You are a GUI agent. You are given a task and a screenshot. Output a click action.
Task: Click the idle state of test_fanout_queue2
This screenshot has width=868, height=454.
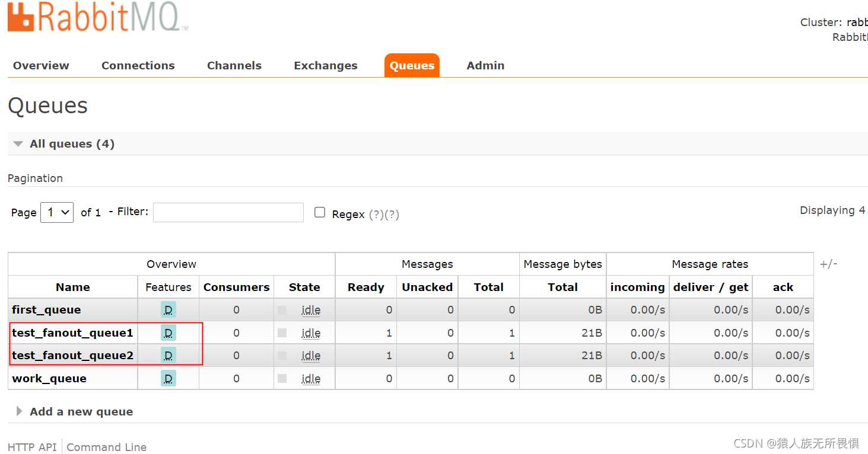[x=311, y=356]
